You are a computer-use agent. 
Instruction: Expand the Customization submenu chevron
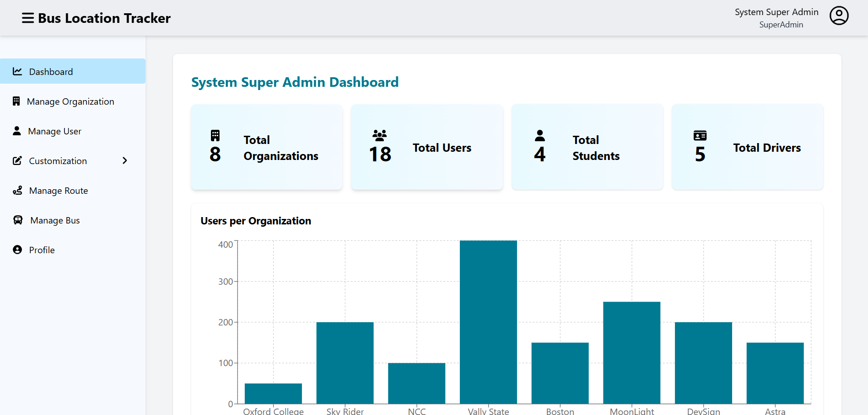tap(124, 161)
